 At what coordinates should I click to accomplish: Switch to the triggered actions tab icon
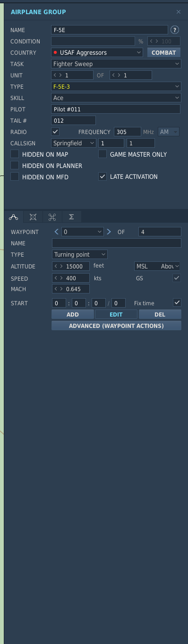point(52,217)
